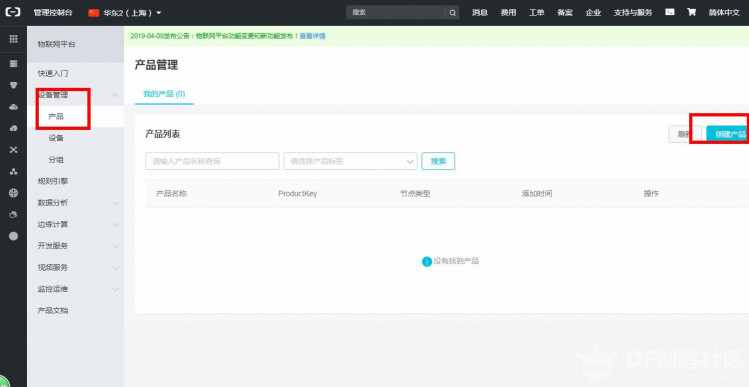
Task: Open 企业 in top navigation
Action: [x=593, y=13]
